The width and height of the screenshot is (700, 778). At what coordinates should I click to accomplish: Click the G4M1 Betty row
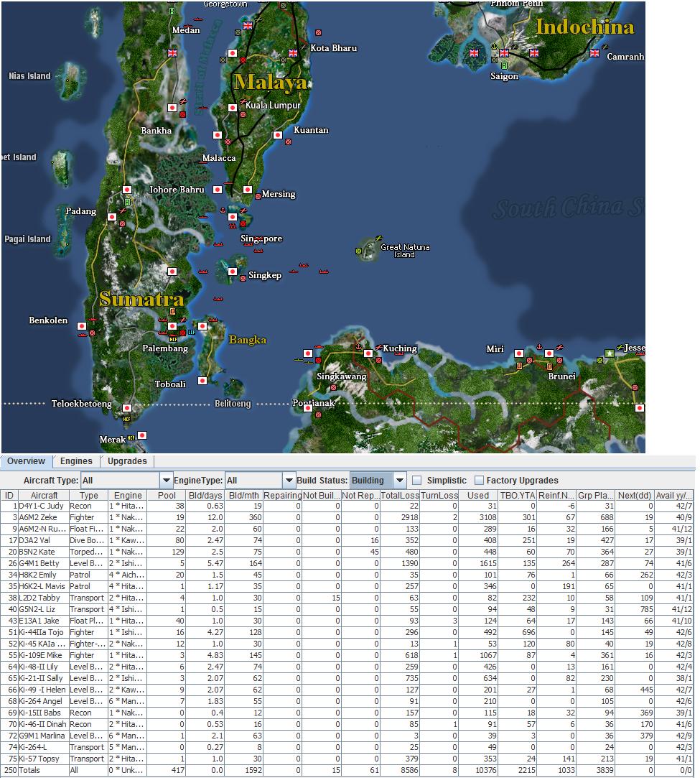[x=347, y=564]
